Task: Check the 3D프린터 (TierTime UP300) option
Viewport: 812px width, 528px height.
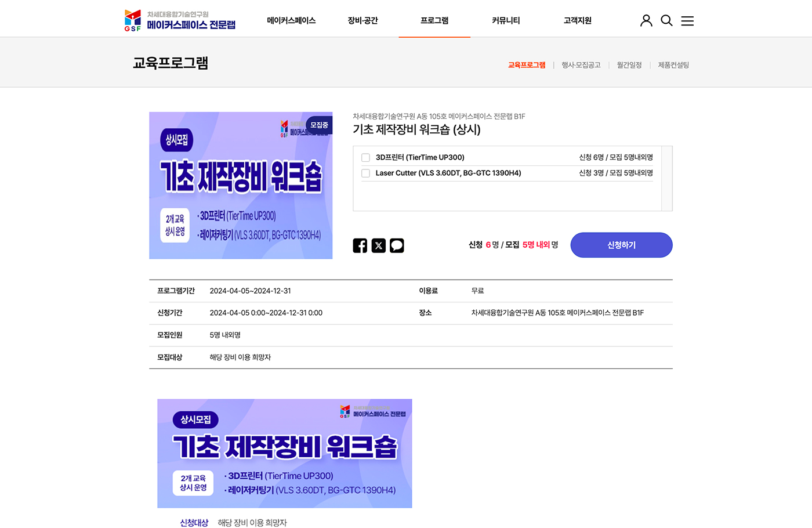Action: (x=365, y=157)
